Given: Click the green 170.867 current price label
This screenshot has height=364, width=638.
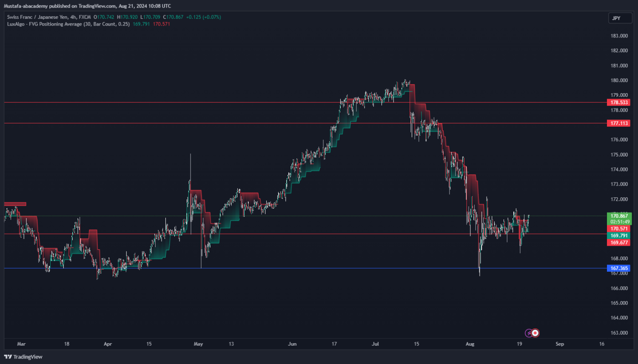Looking at the screenshot, I should pyautogui.click(x=619, y=216).
